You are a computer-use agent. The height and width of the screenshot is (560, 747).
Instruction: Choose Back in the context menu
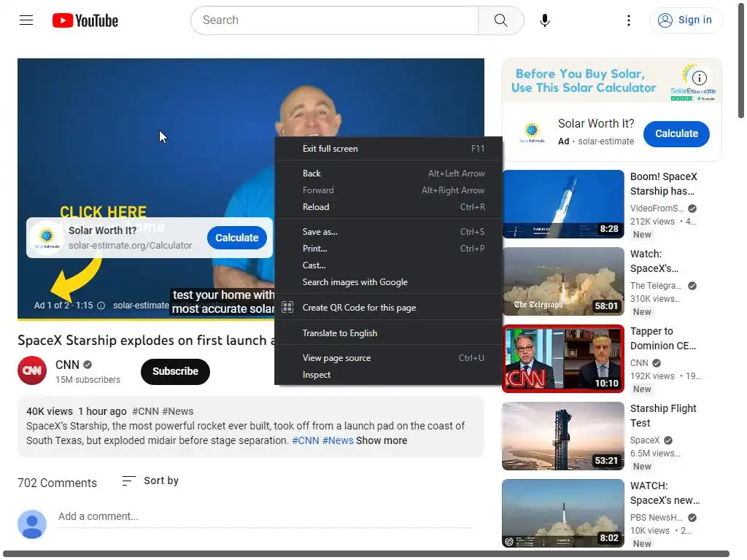(x=388, y=174)
